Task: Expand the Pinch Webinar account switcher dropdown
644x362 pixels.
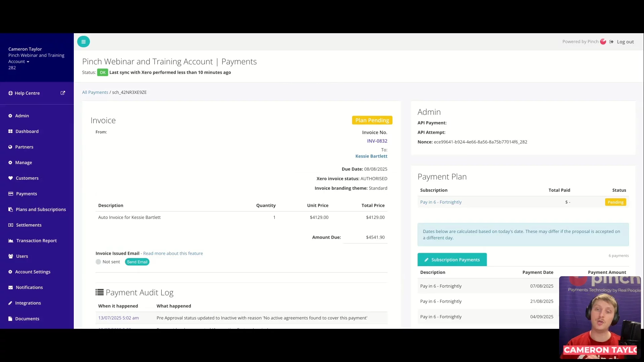Action: click(x=28, y=62)
